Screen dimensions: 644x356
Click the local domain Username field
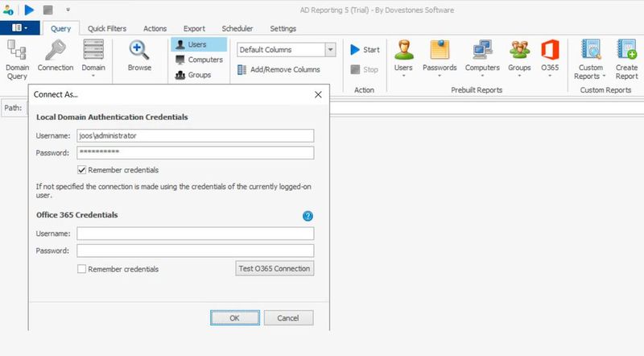(x=196, y=135)
